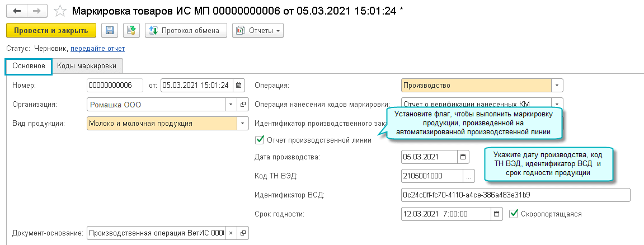
Task: Follow the передайте отчет link
Action: coord(97,49)
